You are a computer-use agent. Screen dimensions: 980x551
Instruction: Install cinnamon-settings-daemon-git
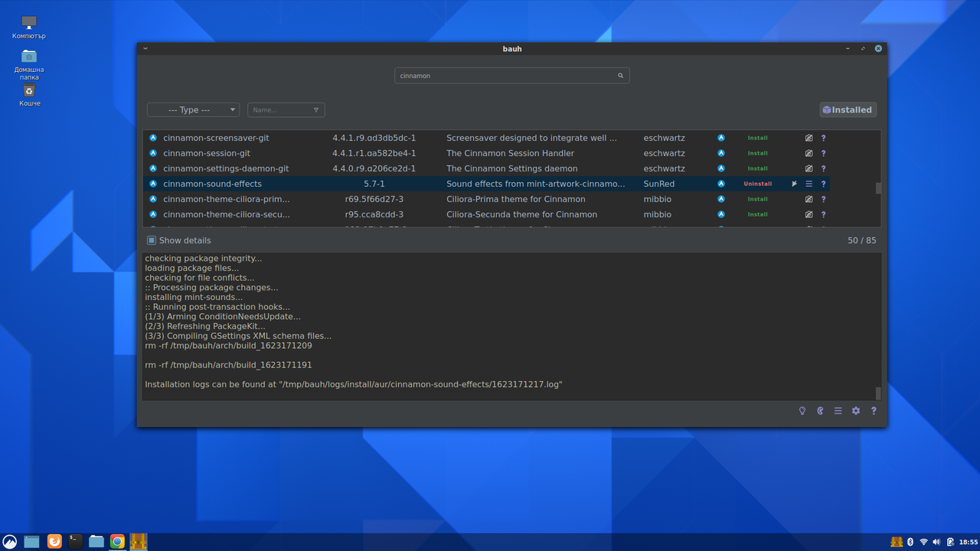(757, 168)
